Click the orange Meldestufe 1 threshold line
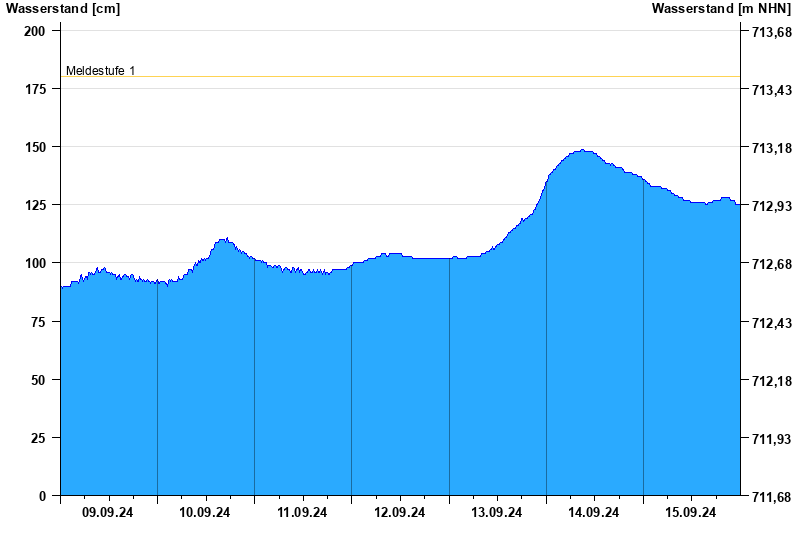 (401, 77)
